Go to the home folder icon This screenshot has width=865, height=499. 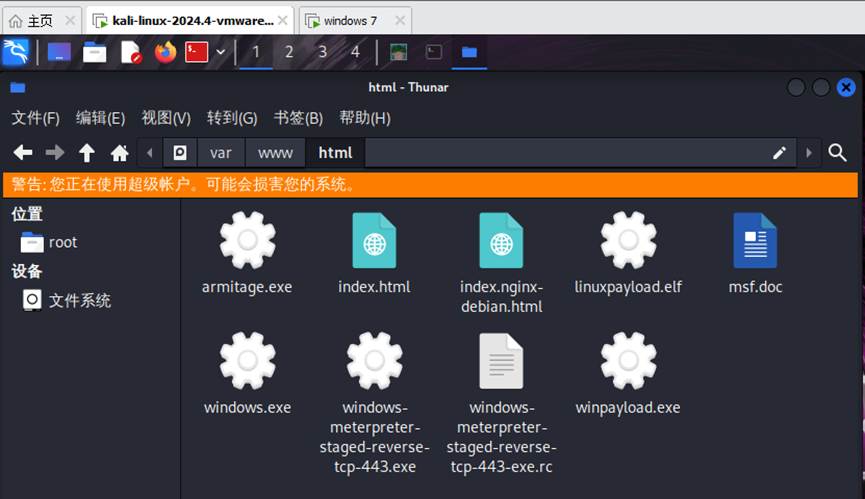point(119,153)
